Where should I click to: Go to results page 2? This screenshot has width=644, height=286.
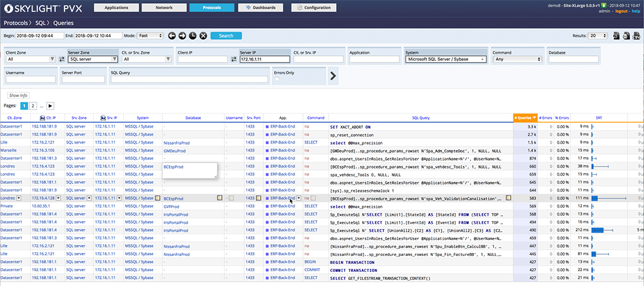33,106
